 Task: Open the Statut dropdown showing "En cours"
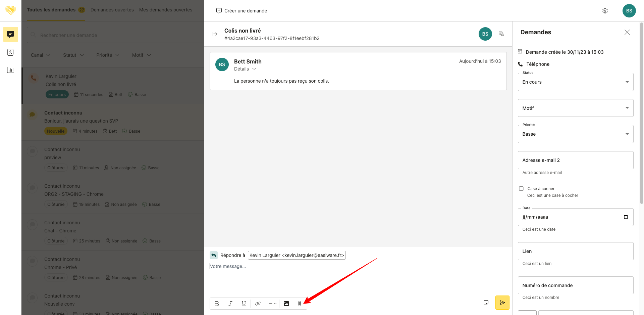[575, 82]
